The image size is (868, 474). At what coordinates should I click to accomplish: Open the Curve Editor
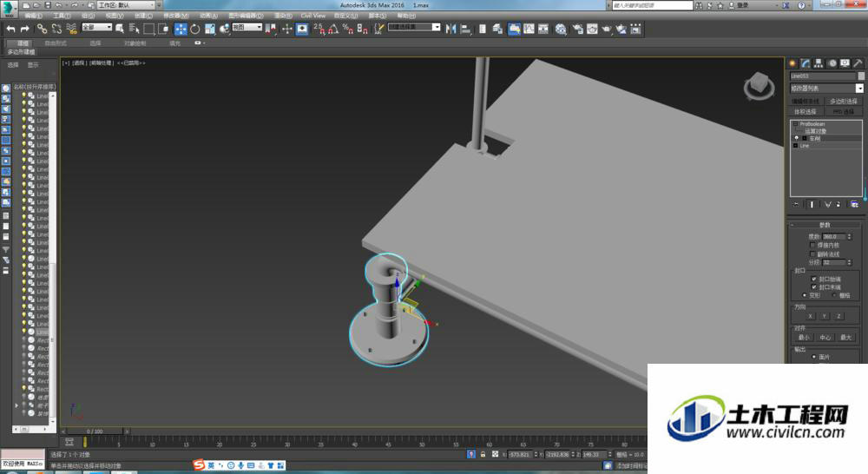529,29
